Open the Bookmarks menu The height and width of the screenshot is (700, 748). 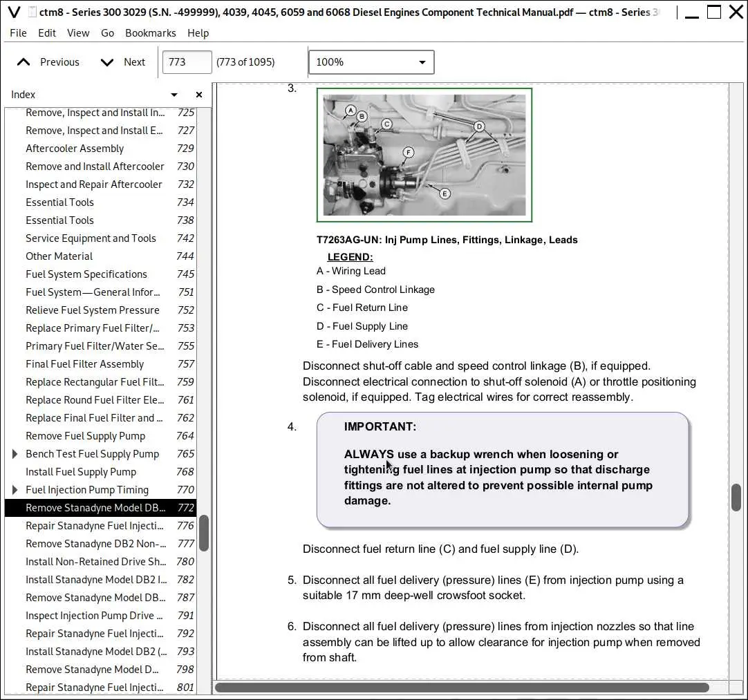150,33
